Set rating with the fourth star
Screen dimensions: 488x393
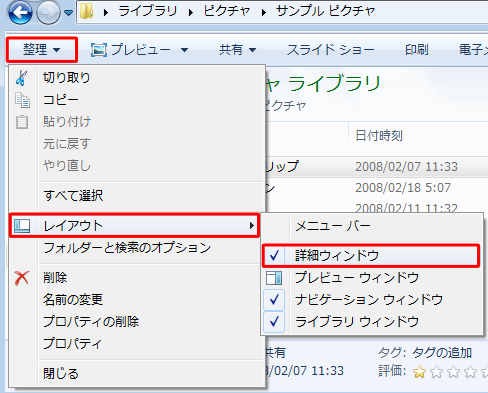pos(470,372)
